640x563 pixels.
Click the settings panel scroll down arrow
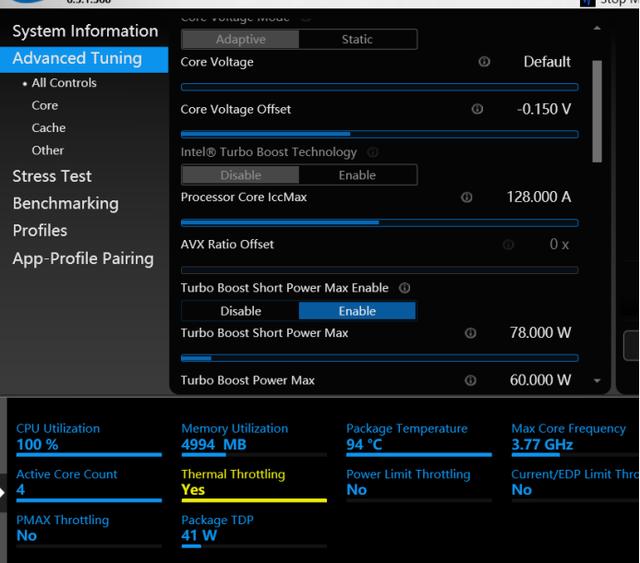click(597, 381)
